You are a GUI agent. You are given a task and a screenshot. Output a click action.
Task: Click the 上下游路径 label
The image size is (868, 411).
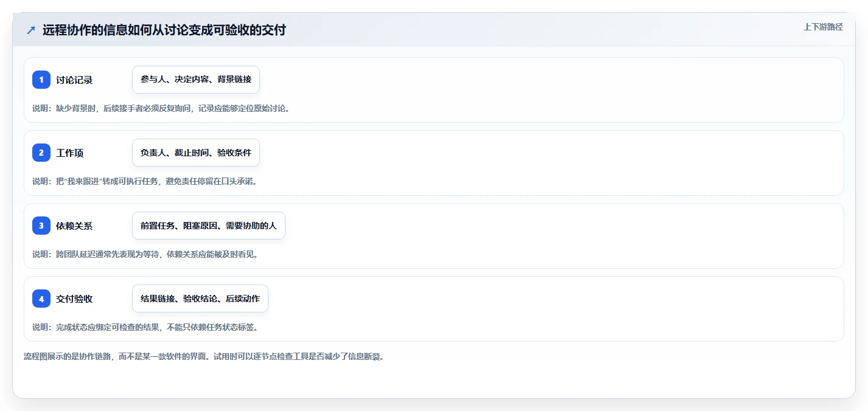pyautogui.click(x=823, y=27)
